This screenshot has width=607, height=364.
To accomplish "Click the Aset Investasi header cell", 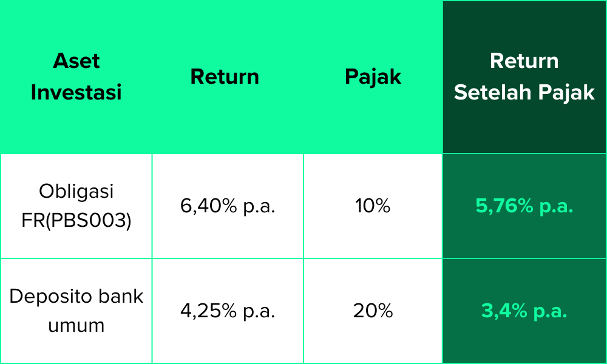I will (76, 76).
